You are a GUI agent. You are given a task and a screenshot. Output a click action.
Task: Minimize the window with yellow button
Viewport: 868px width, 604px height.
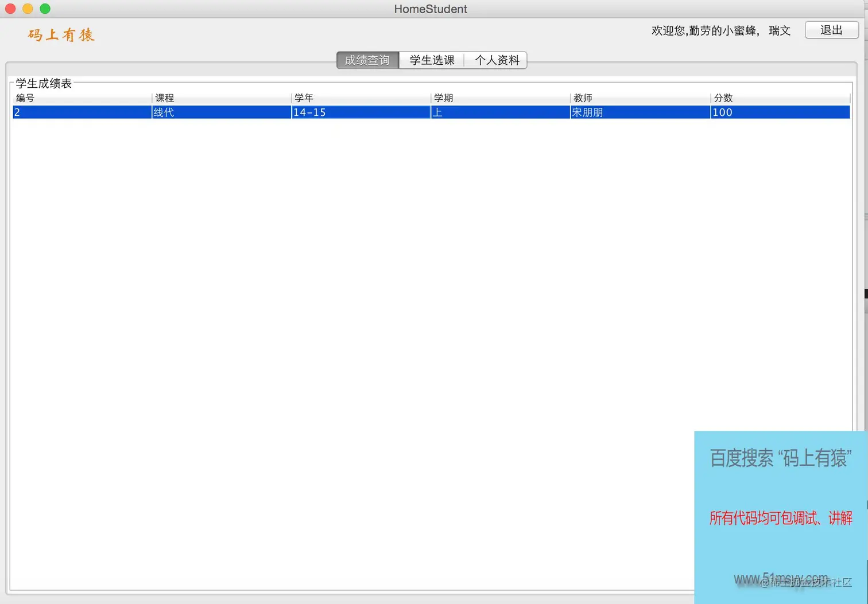28,9
